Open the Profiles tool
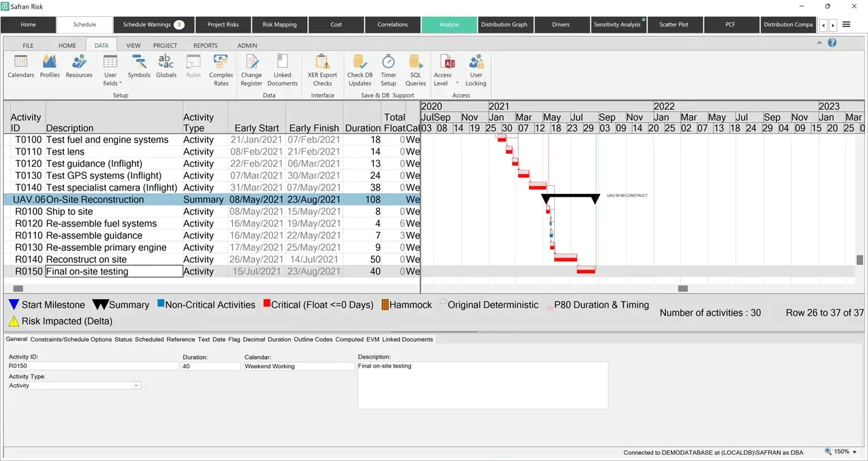Viewport: 868px width, 461px height. point(50,67)
